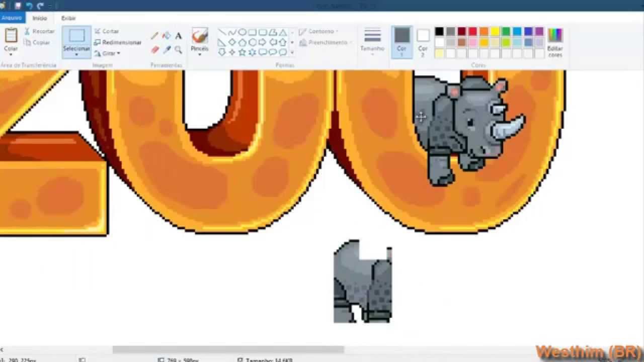Viewport: 644px width, 362px height.
Task: Click the Save icon in title bar
Action: tap(18, 6)
